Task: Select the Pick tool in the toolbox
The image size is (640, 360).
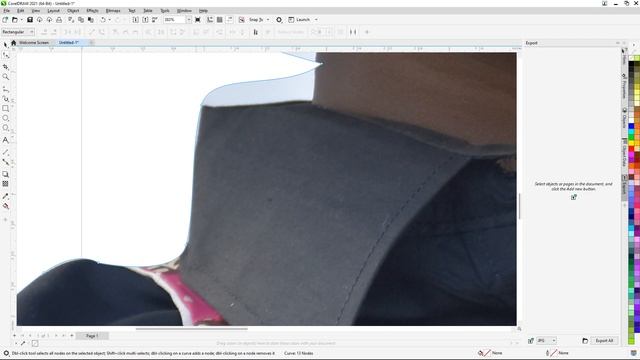Action: (x=5, y=44)
